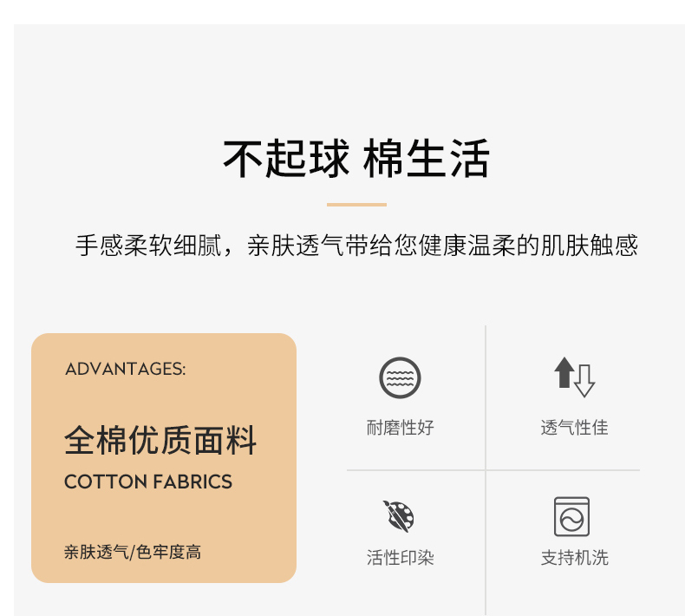Click the COTTON FABRICS text
685x616 pixels.
[148, 482]
